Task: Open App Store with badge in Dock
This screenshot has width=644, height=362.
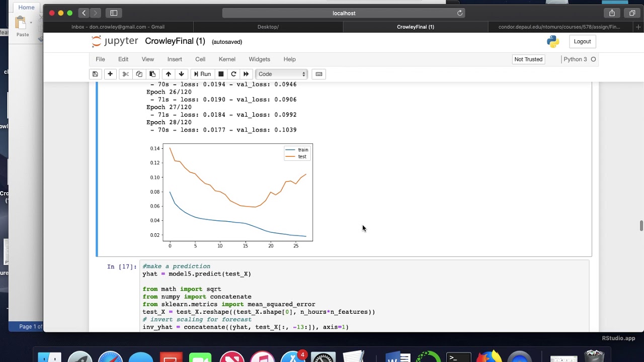Action: [293, 356]
